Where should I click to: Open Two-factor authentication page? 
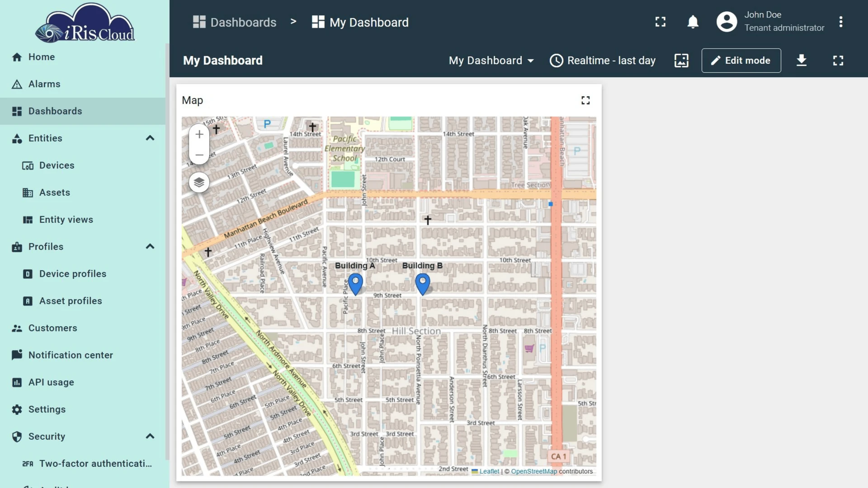click(83, 464)
